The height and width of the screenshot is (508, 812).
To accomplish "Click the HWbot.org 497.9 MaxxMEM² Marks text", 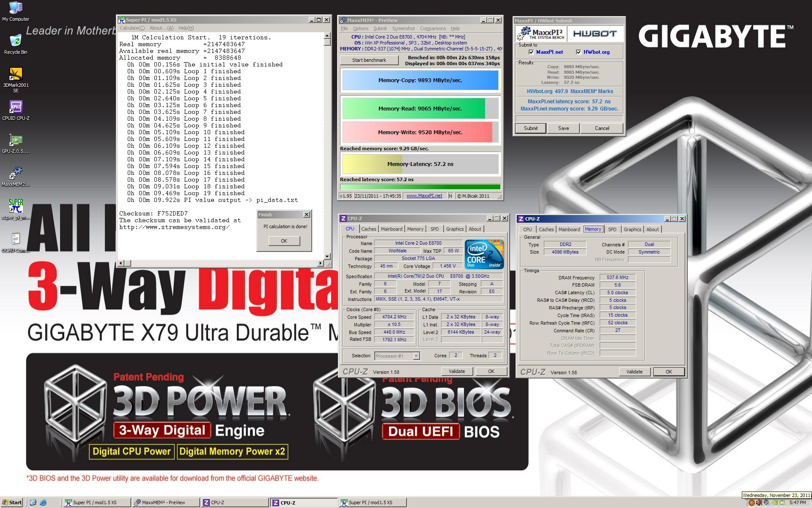I will coord(570,91).
